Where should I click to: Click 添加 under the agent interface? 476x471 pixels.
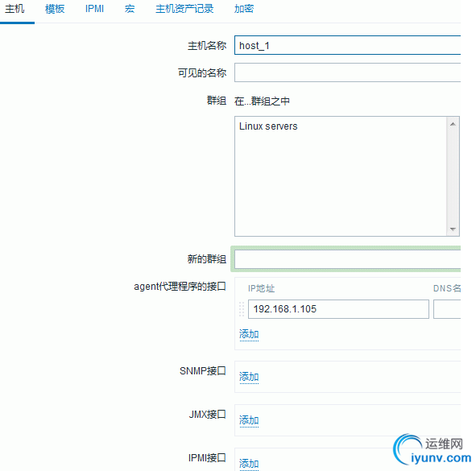coord(249,334)
